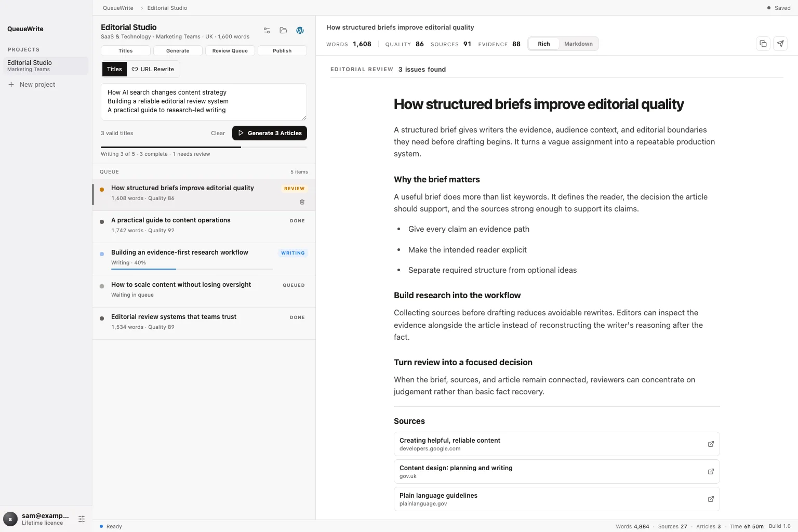Click the Ready status in status bar
The height and width of the screenshot is (532, 798).
(111, 526)
